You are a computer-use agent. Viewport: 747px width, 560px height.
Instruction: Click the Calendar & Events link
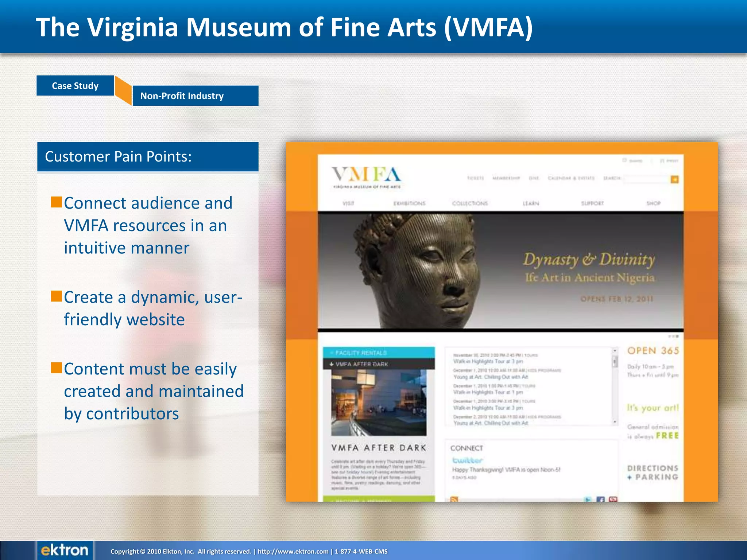(571, 178)
